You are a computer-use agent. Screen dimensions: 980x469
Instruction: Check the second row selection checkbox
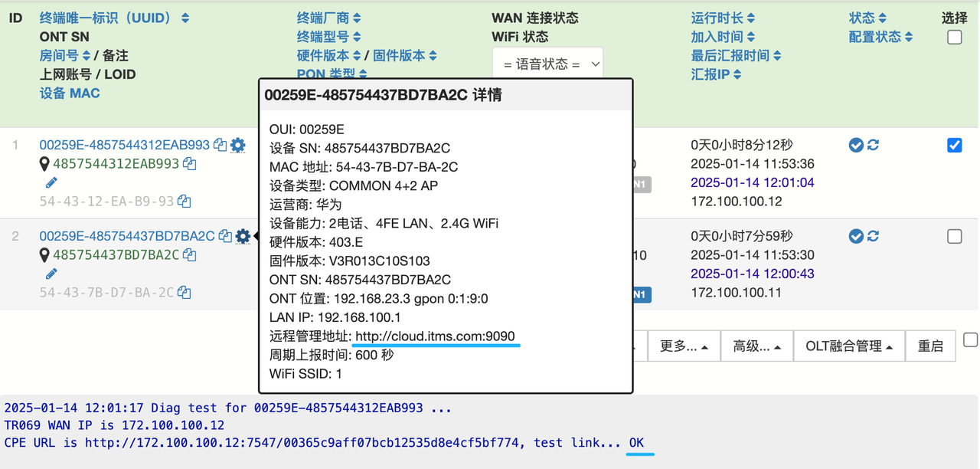point(954,236)
